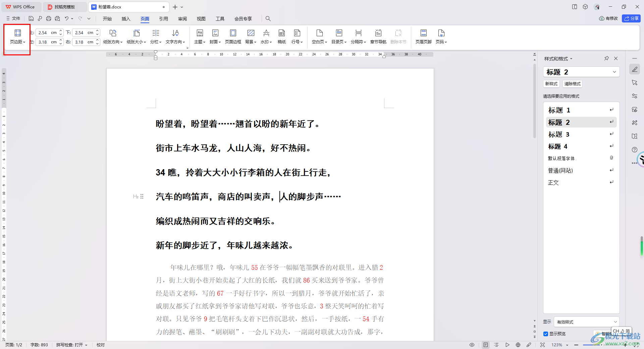This screenshot has width=644, height=349.
Task: Open the 审阅 ribbon tab
Action: coord(182,19)
